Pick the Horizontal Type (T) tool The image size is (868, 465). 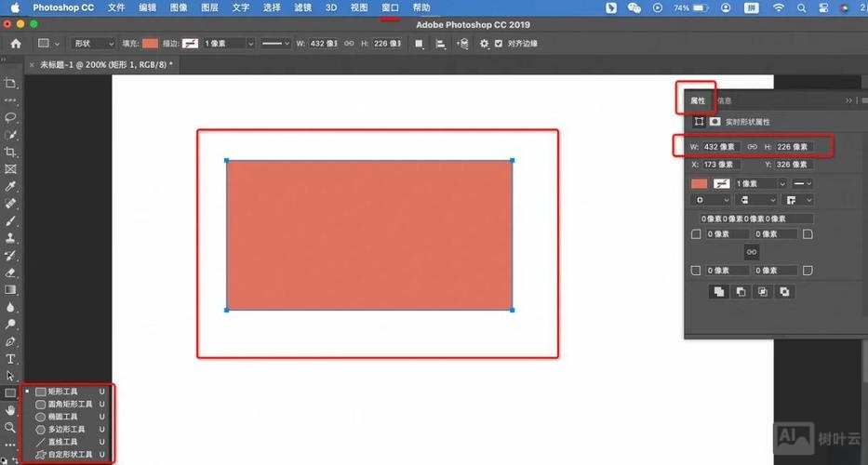point(11,358)
